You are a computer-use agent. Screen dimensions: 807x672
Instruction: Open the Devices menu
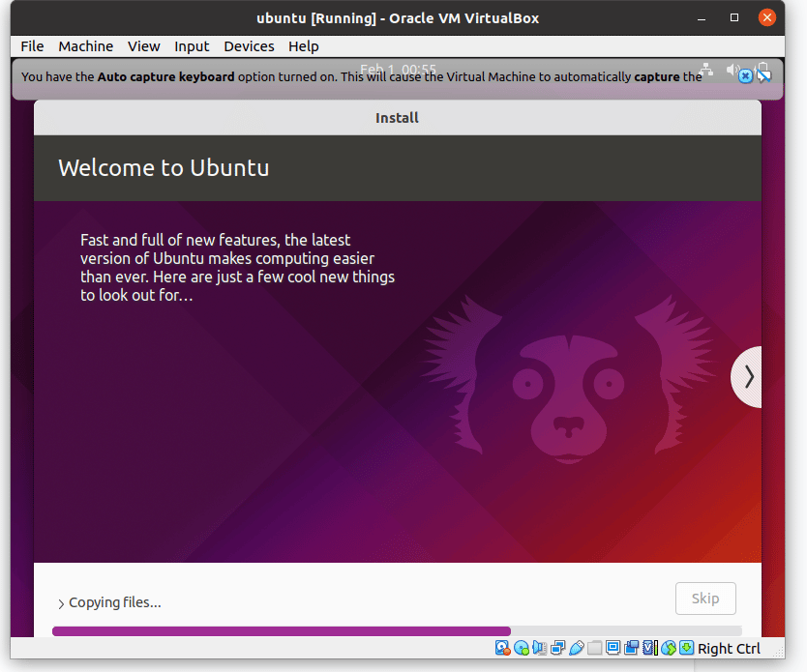(249, 46)
